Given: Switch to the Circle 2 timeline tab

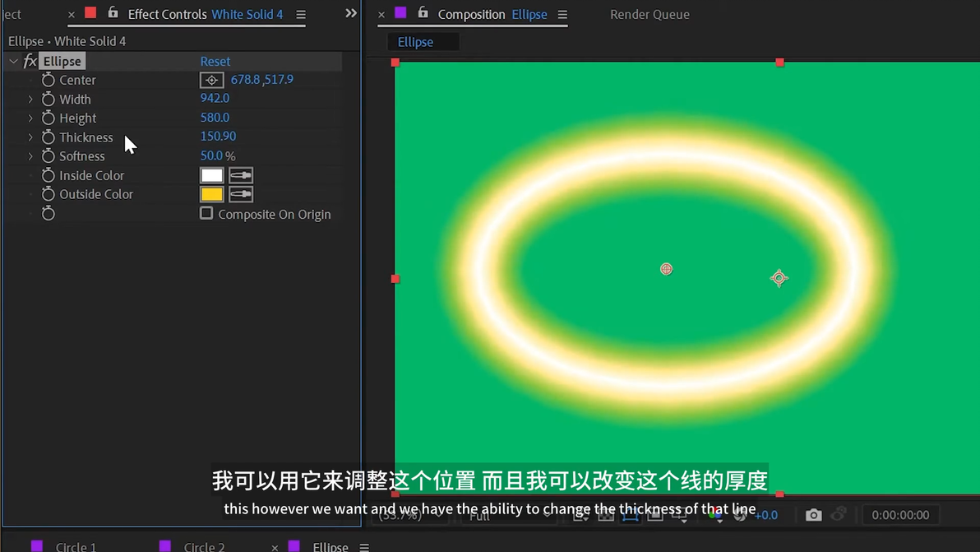Looking at the screenshot, I should coord(204,547).
